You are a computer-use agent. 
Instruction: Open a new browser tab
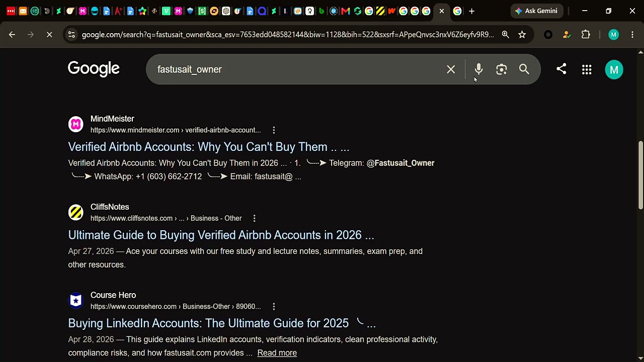point(471,11)
